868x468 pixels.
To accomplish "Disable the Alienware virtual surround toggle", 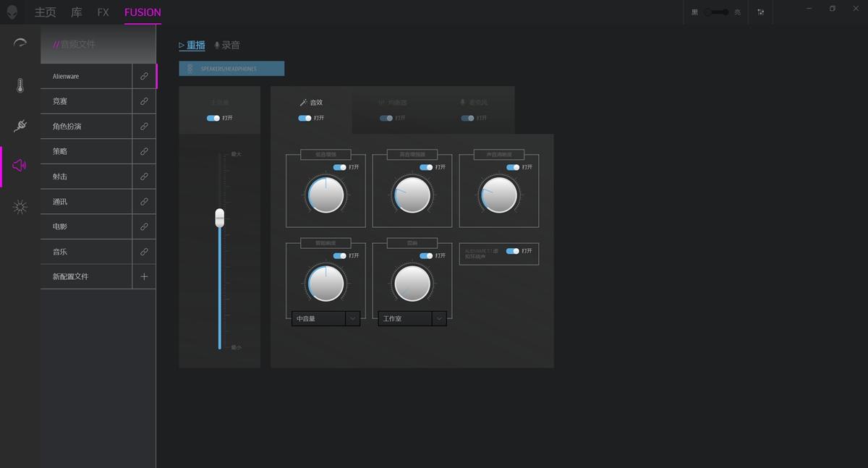I will click(512, 251).
